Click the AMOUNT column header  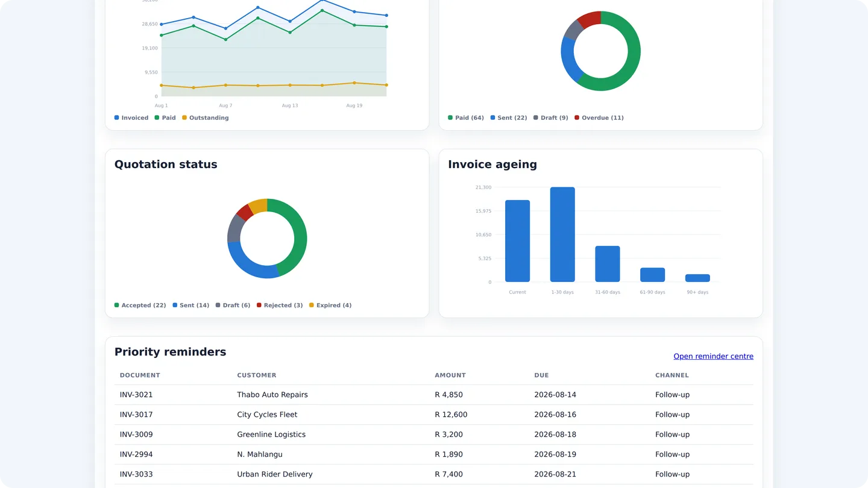coord(450,375)
